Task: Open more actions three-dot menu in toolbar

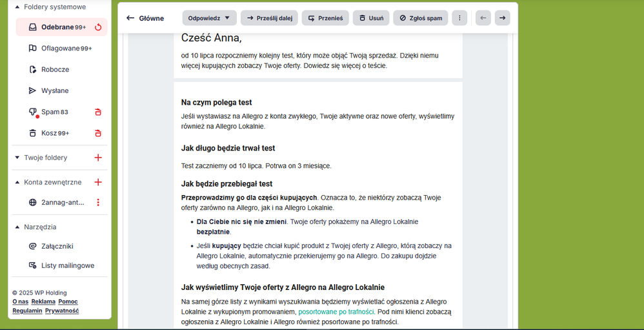Action: click(x=459, y=18)
